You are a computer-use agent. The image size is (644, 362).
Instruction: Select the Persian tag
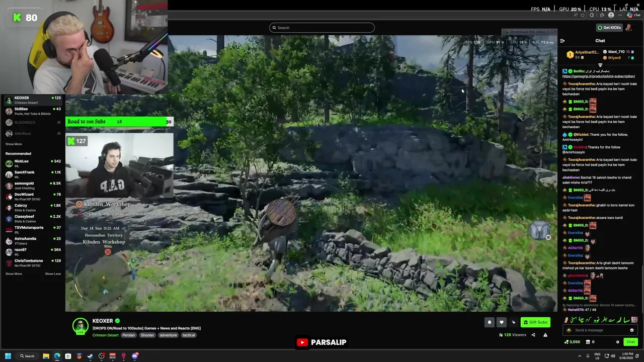128,335
